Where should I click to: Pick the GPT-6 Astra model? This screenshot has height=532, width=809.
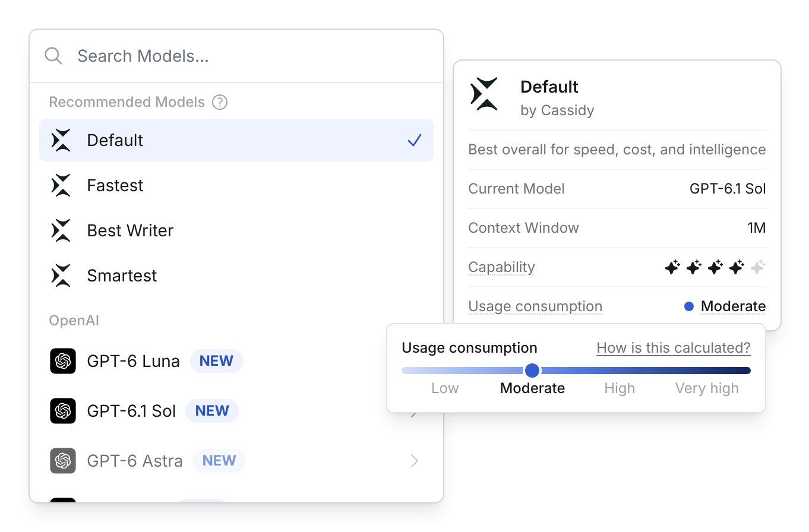[x=236, y=461]
